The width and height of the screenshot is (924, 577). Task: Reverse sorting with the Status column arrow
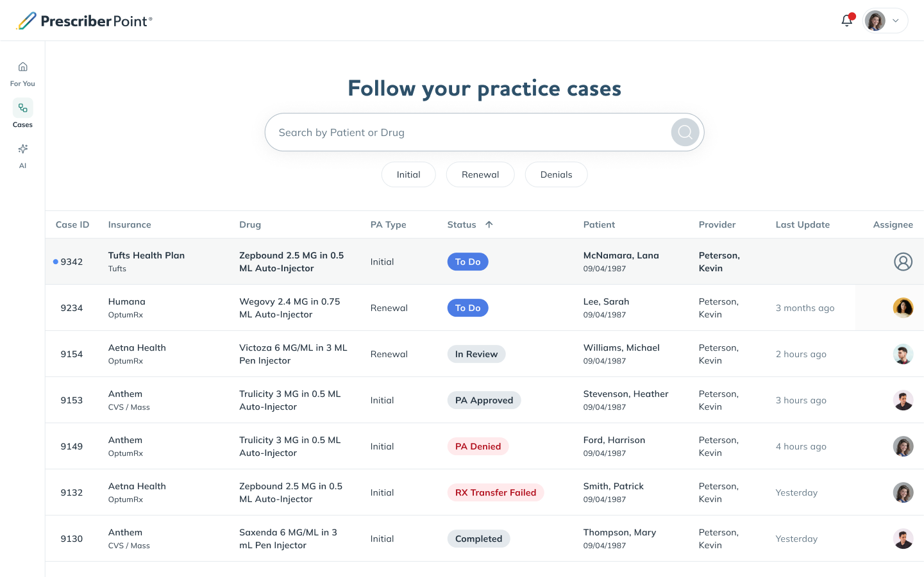tap(489, 224)
